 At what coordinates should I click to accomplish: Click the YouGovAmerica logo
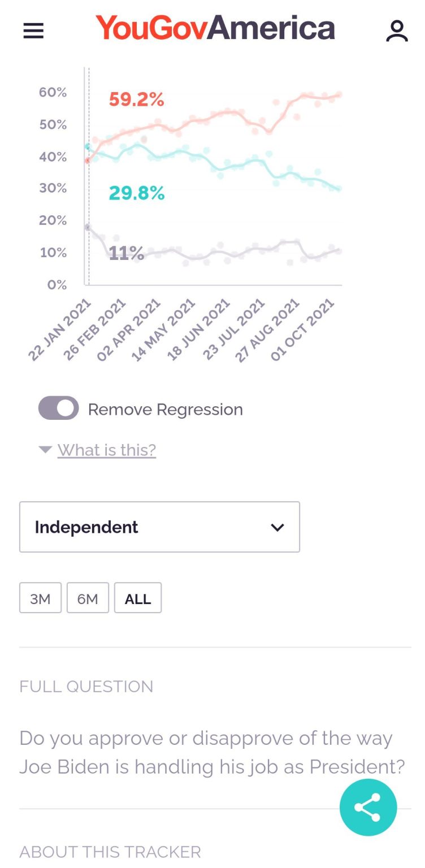(x=215, y=28)
